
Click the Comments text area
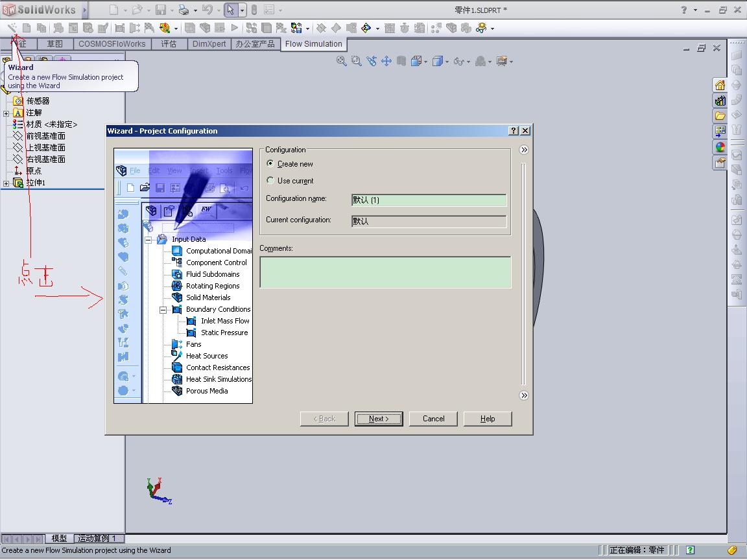click(x=385, y=272)
